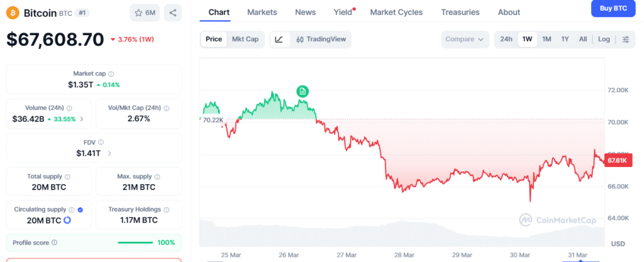Expand the Volume (24h) chevron
This screenshot has width=644, height=262.
click(x=81, y=119)
